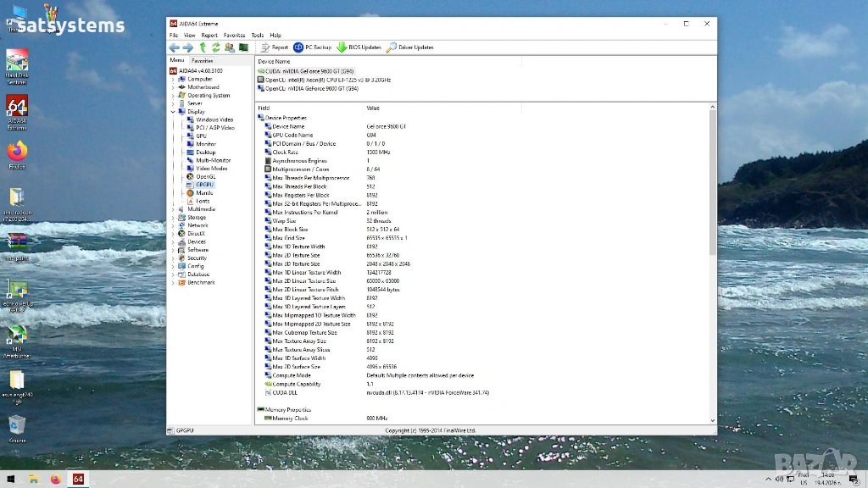Collapse the Display tree node

click(173, 112)
